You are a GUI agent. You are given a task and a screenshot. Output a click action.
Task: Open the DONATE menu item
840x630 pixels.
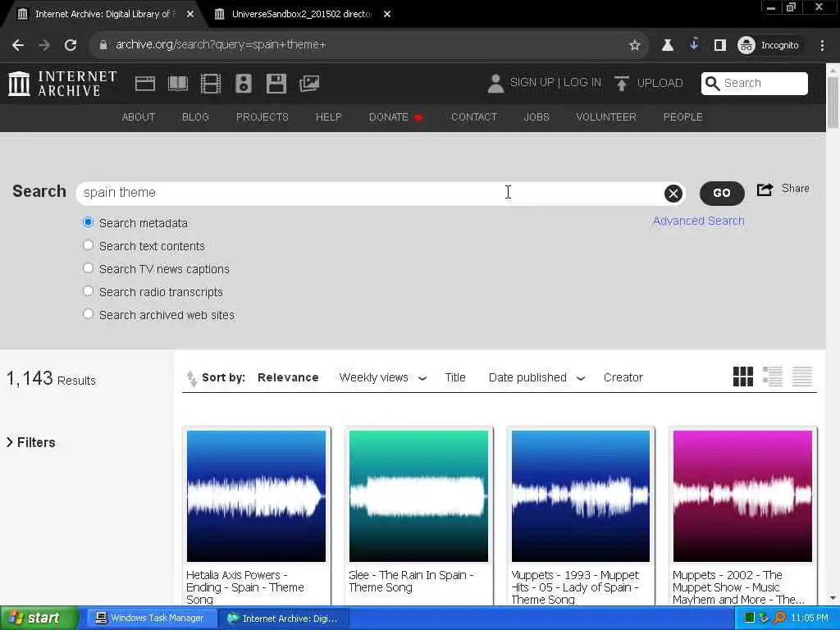click(x=396, y=116)
